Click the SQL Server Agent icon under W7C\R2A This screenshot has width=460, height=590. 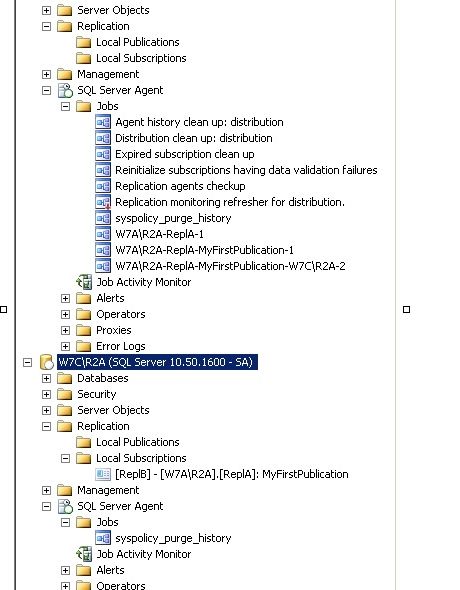point(65,506)
